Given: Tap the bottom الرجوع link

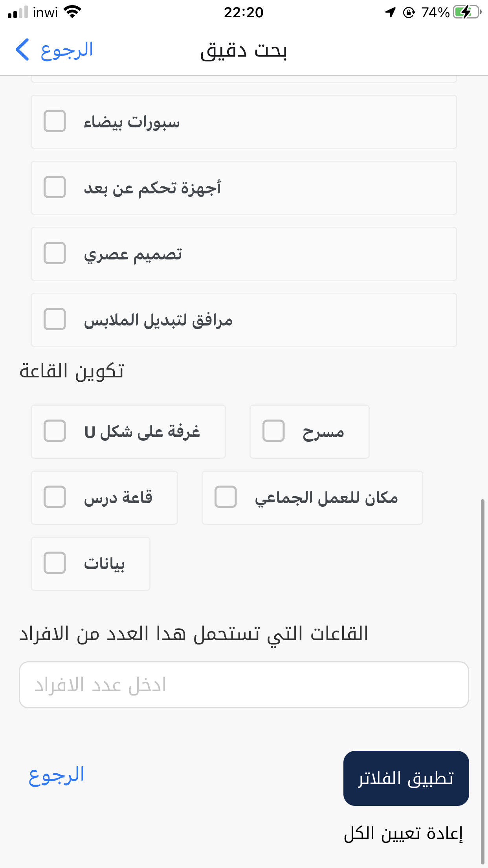Looking at the screenshot, I should pyautogui.click(x=57, y=776).
